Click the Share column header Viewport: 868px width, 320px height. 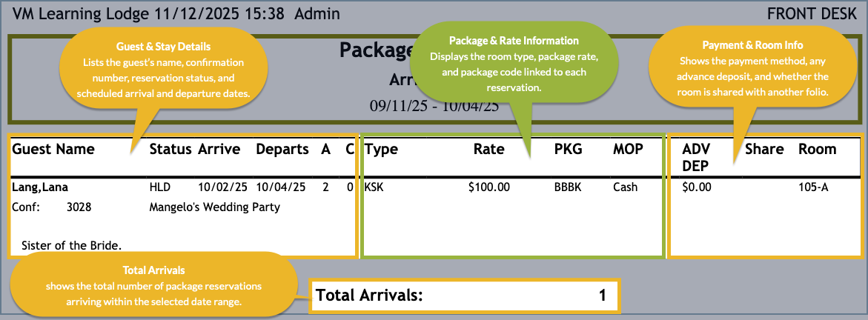(x=764, y=149)
